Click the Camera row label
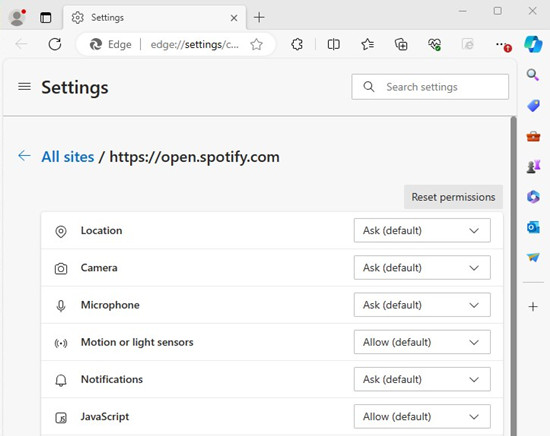Screen dimensions: 550x436 tap(99, 268)
